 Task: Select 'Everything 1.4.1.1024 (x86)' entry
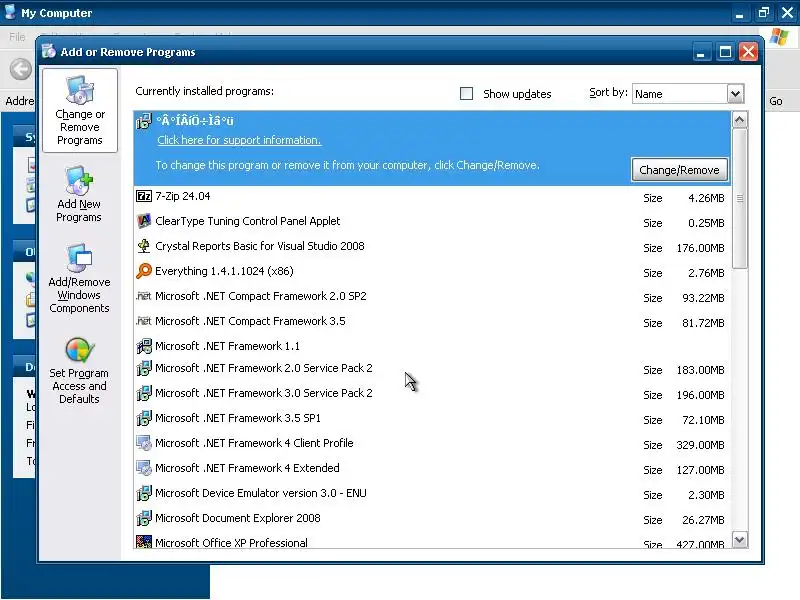click(224, 271)
